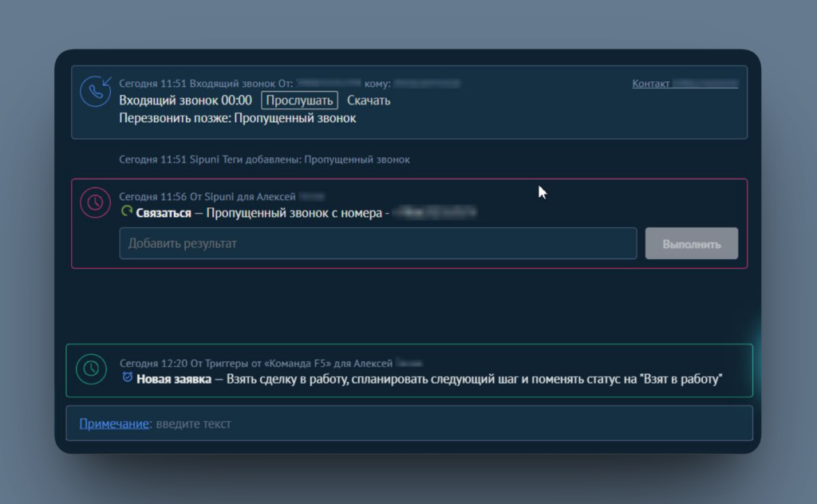Image resolution: width=817 pixels, height=504 pixels.
Task: Click header Сегодня 11:56 От Sipuni для Алексей
Action: (x=207, y=196)
